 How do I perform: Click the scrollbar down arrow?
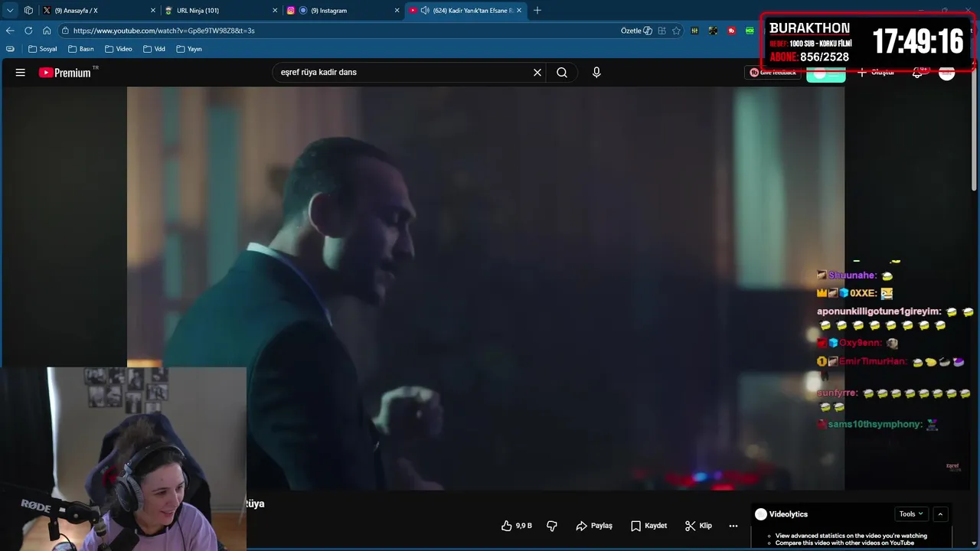coord(974,544)
